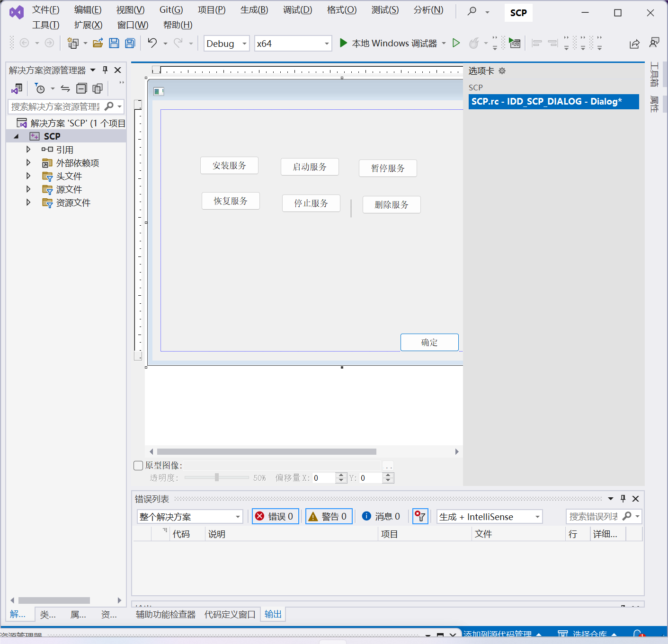Click the Live Share icon
Image resolution: width=668 pixels, height=644 pixels.
point(634,44)
